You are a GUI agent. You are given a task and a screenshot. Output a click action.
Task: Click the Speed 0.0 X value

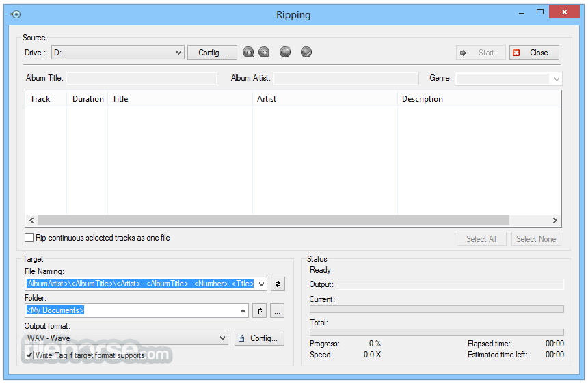click(x=373, y=355)
